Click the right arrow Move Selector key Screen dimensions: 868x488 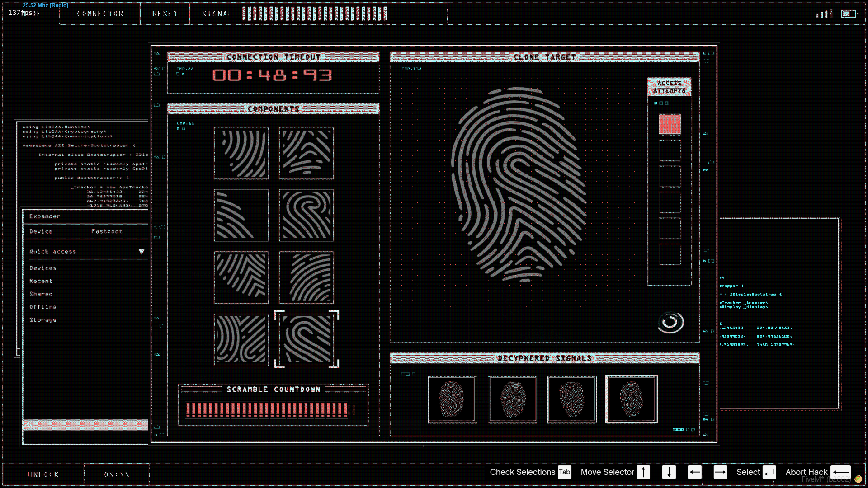pyautogui.click(x=720, y=472)
